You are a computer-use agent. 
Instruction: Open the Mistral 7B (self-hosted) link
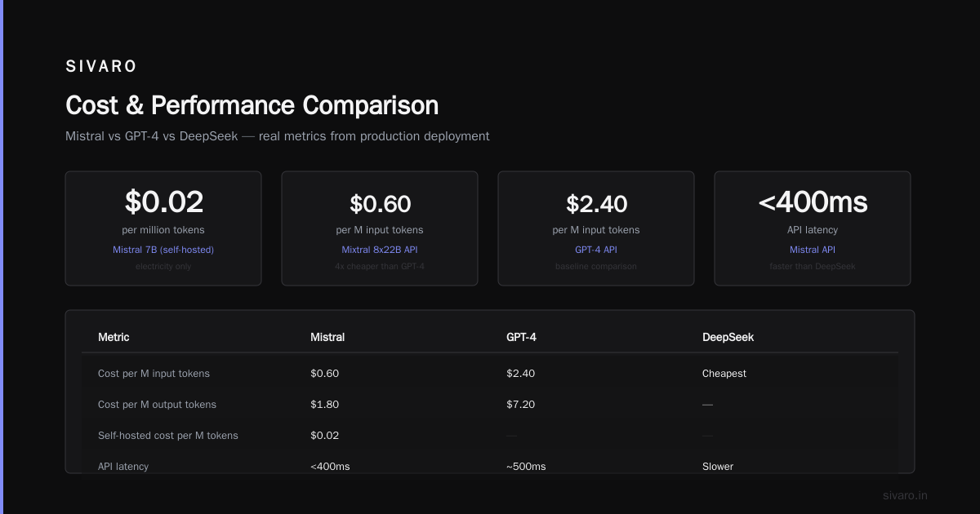(163, 250)
